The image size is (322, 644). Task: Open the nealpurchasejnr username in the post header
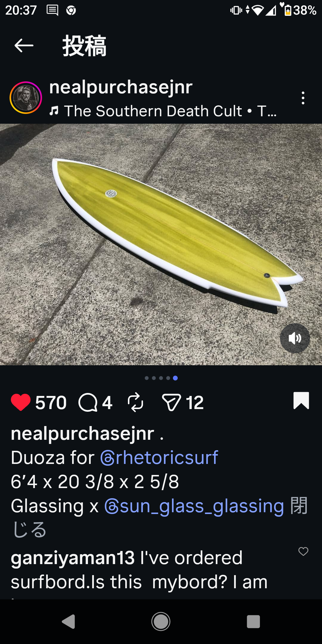121,87
